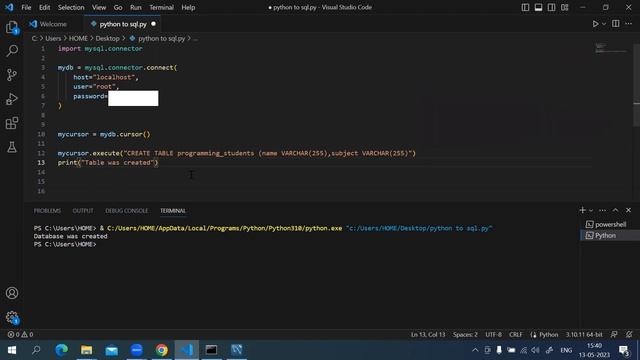The image size is (640, 360).
Task: Open the Run menu
Action: (136, 7)
